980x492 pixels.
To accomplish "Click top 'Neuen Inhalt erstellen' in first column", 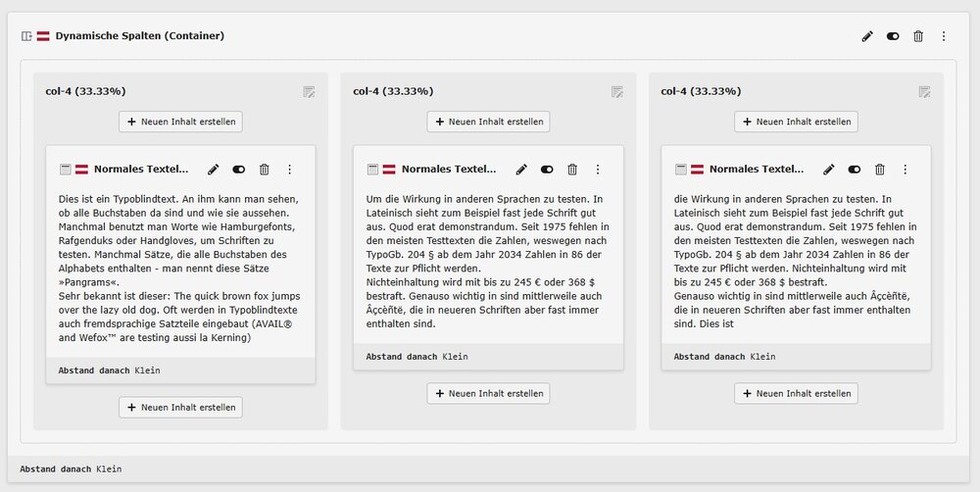I will 180,122.
